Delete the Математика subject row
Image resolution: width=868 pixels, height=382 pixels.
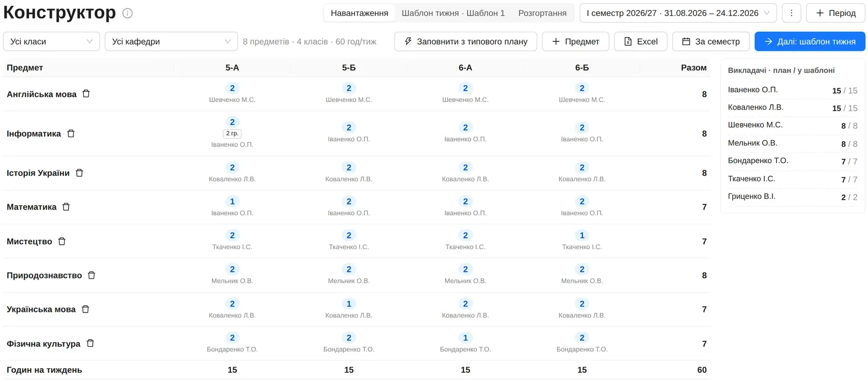click(66, 207)
